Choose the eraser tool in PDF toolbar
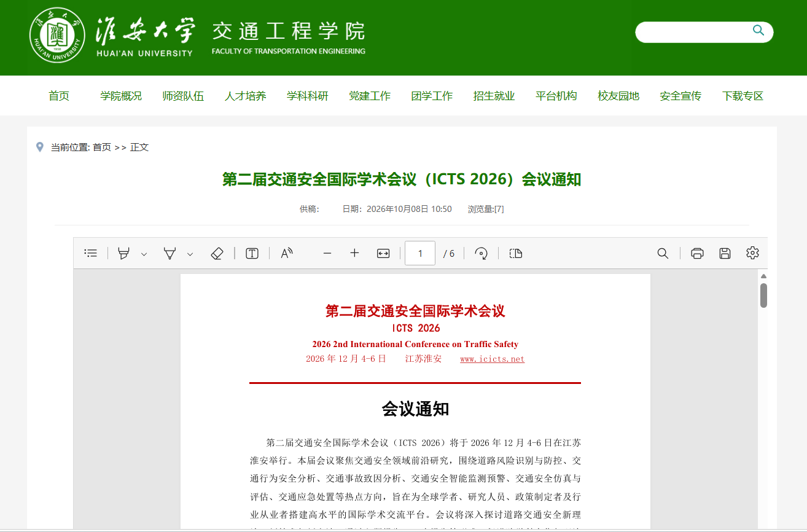Image resolution: width=807 pixels, height=532 pixels. click(217, 253)
